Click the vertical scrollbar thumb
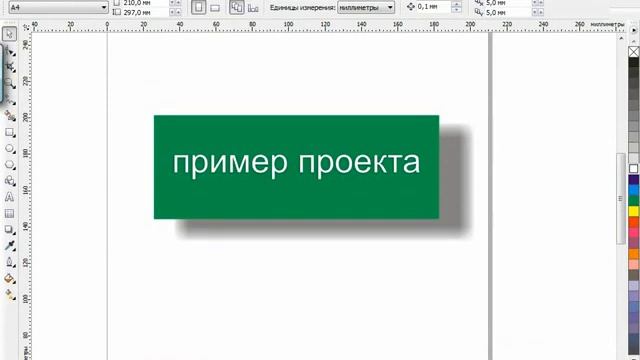Screen dimensions: 640x360 pyautogui.click(x=621, y=199)
